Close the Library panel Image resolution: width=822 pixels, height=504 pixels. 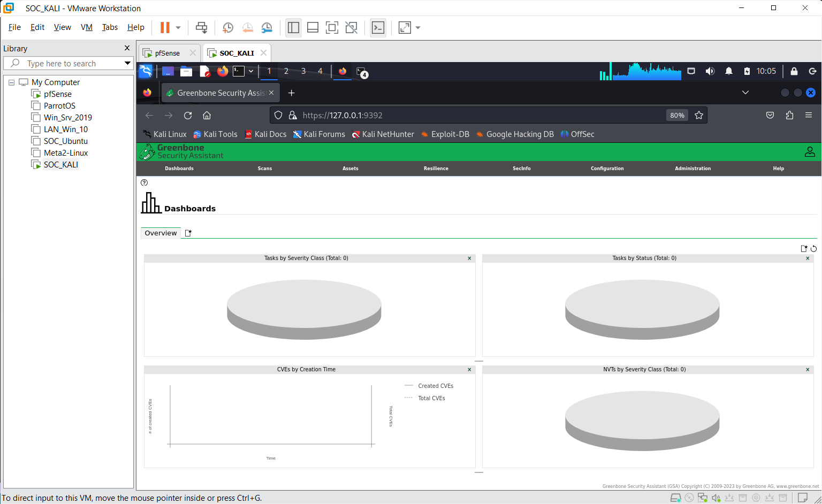click(x=127, y=48)
